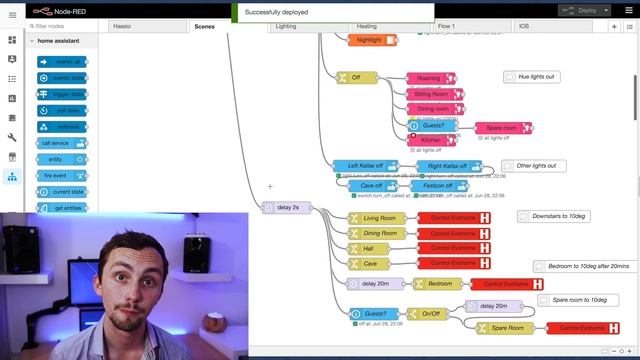Select the 'Hue lights out' comment node

click(x=531, y=77)
